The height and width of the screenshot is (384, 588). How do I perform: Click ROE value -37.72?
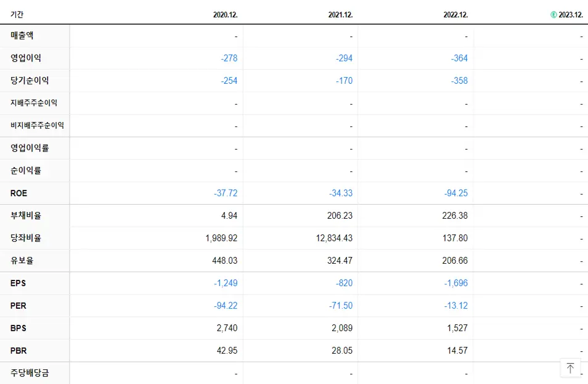(226, 193)
